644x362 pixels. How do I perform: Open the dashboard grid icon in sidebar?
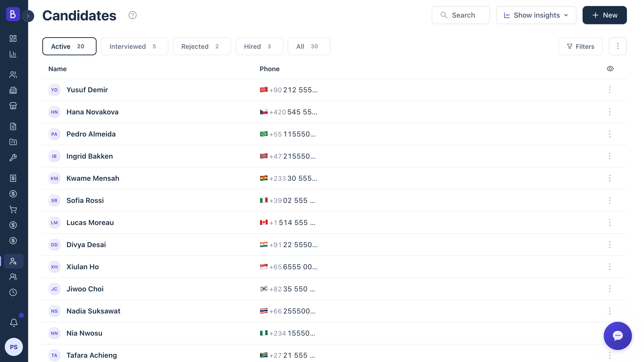[13, 38]
